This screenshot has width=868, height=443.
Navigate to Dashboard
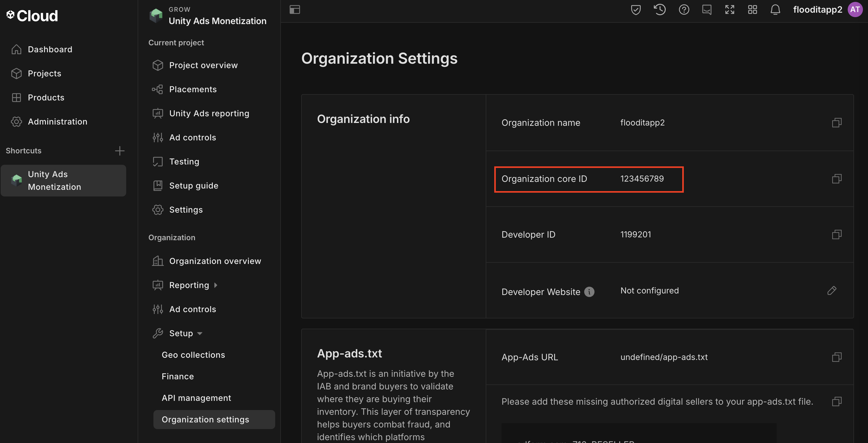[50, 49]
